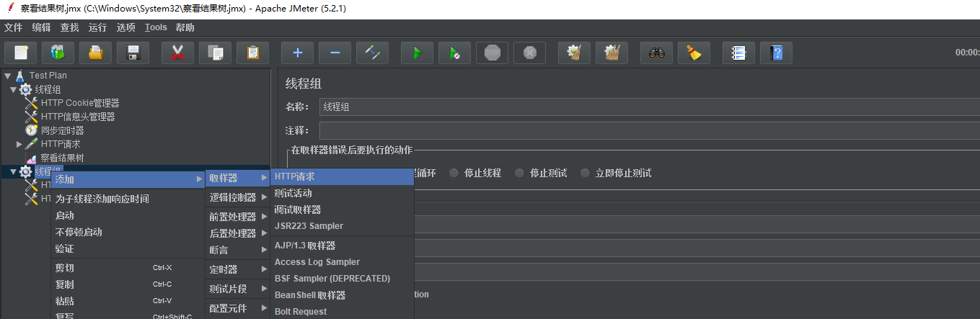The image size is (980, 319).
Task: Open the 配置元件 submenu
Action: pos(237,308)
